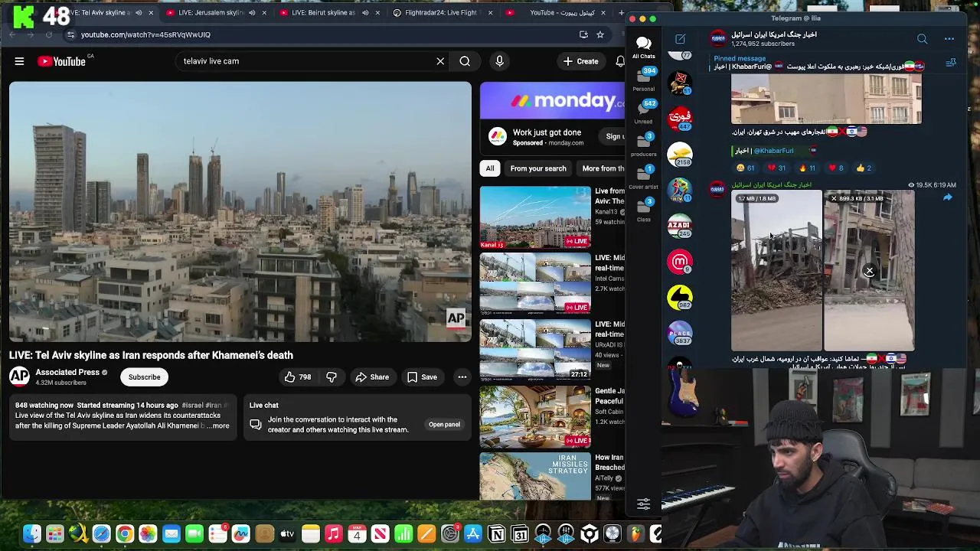Screen dimensions: 980x551
Task: Open the Music app in the dock
Action: point(333,534)
